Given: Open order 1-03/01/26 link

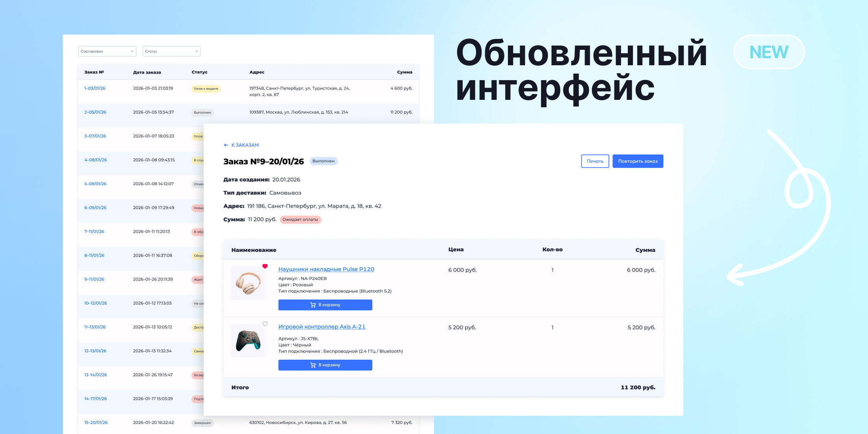Looking at the screenshot, I should click(x=95, y=88).
